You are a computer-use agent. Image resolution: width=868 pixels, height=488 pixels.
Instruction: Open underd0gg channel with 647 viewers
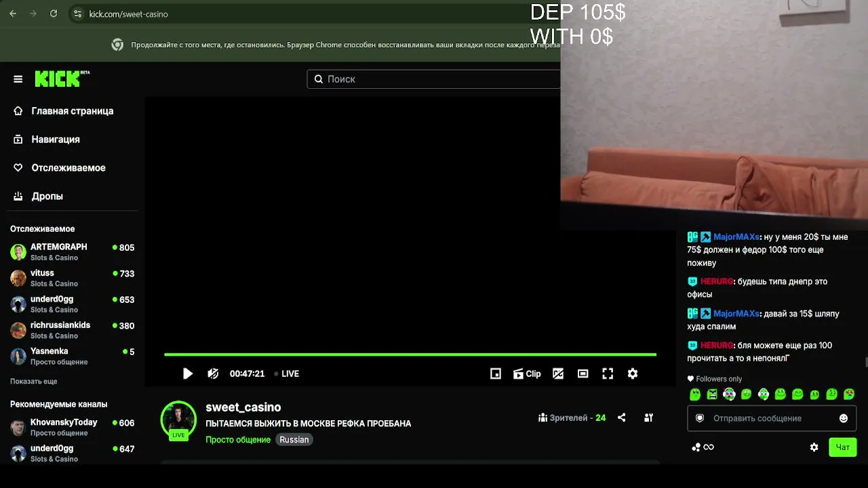(72, 453)
